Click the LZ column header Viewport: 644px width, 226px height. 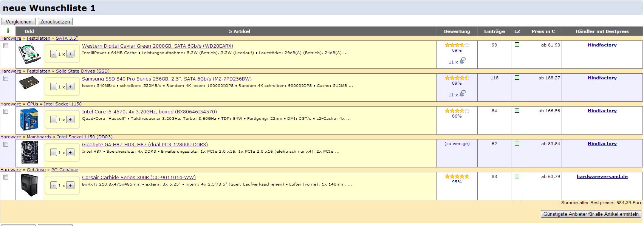click(x=517, y=31)
